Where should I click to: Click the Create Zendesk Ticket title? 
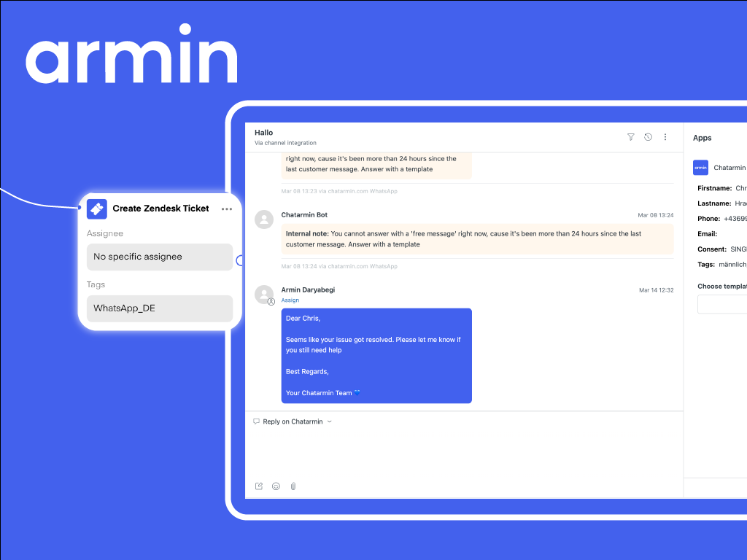(160, 209)
